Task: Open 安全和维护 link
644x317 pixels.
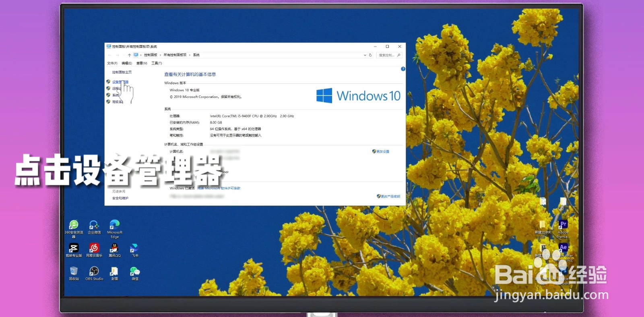Action: click(x=120, y=198)
